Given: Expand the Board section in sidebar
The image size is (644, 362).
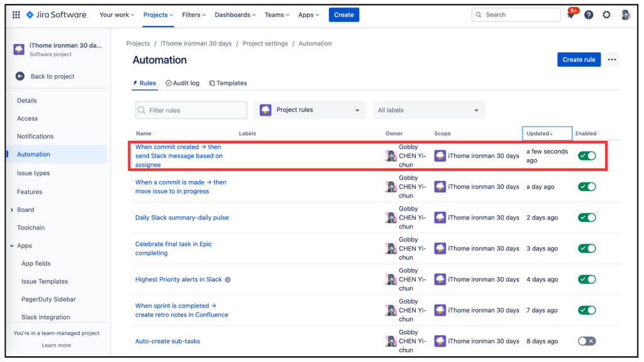Looking at the screenshot, I should [11, 210].
